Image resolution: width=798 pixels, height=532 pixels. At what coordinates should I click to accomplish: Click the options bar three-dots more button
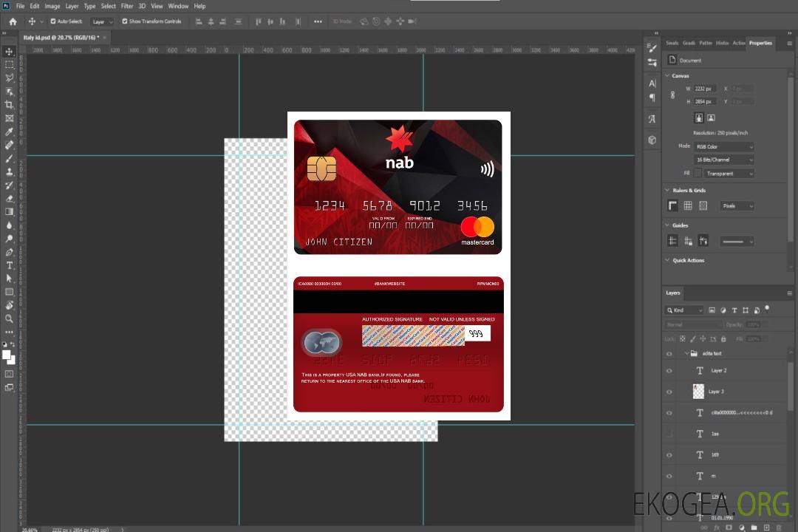pos(318,21)
